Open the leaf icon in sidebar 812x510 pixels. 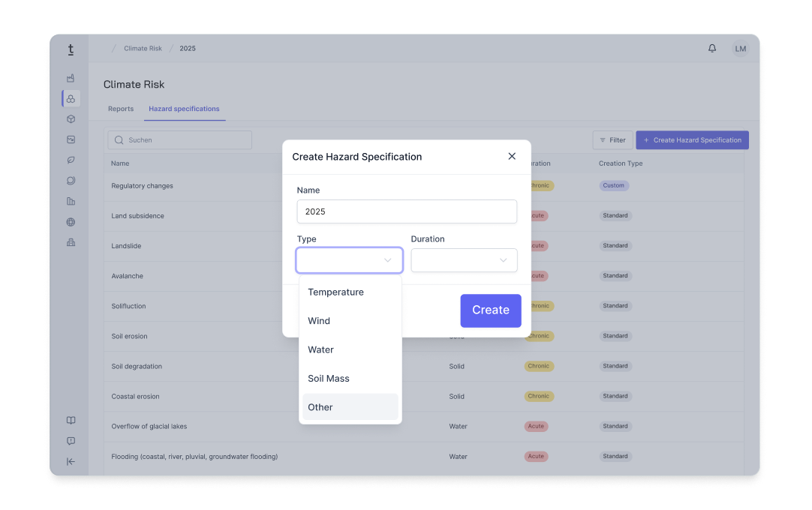click(x=71, y=160)
